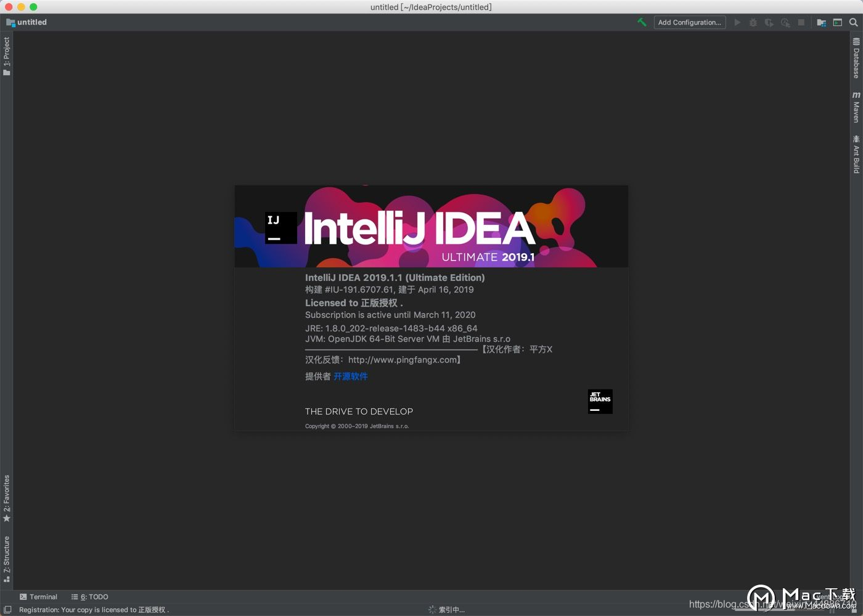
Task: Click the Subscription is active until March 11, 2020 line
Action: [x=390, y=315]
